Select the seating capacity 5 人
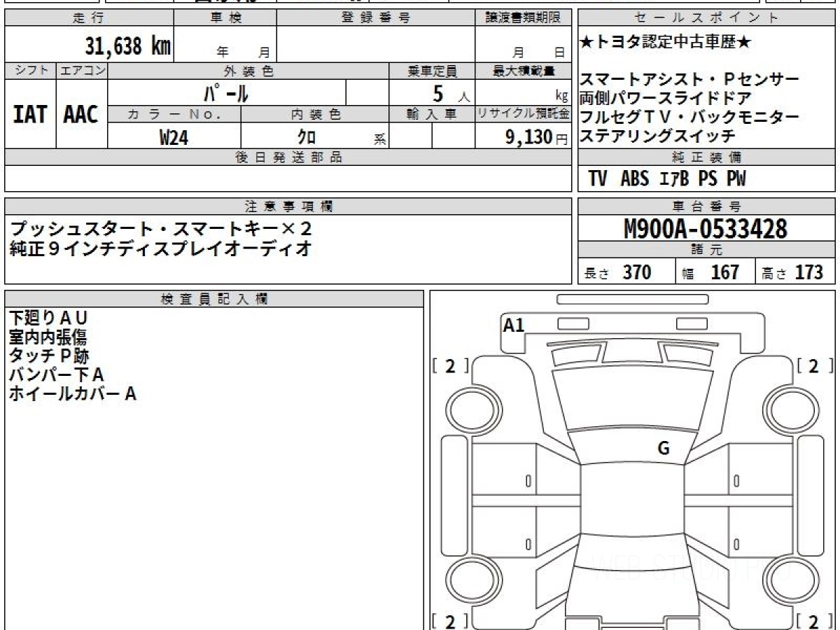The image size is (840, 630). click(451, 93)
